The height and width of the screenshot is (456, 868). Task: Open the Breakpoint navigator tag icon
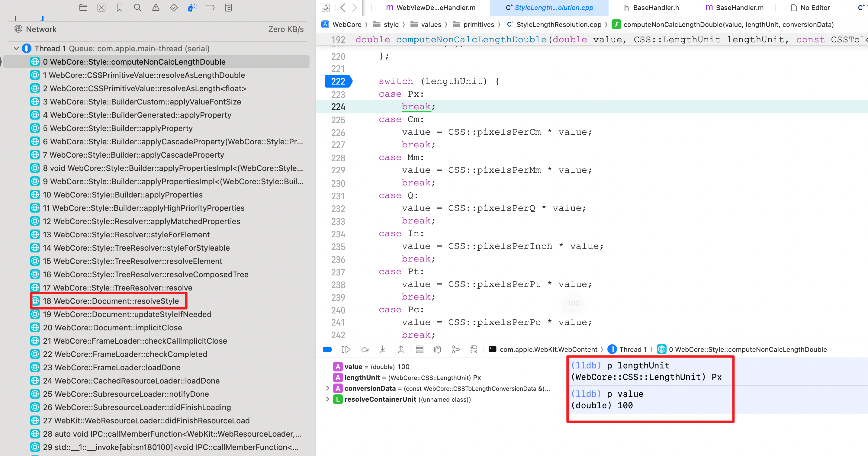210,8
